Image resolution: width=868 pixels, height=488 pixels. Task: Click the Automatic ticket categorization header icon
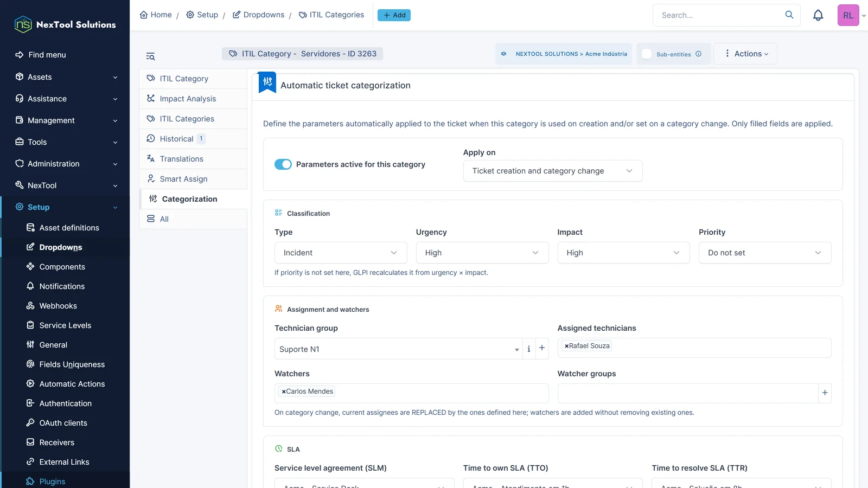click(267, 82)
